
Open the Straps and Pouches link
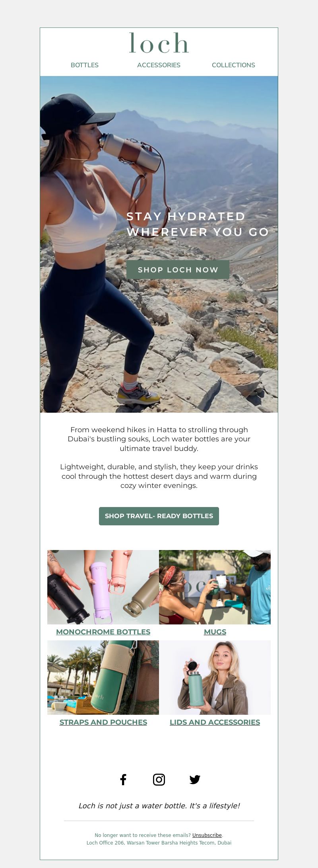(x=103, y=722)
